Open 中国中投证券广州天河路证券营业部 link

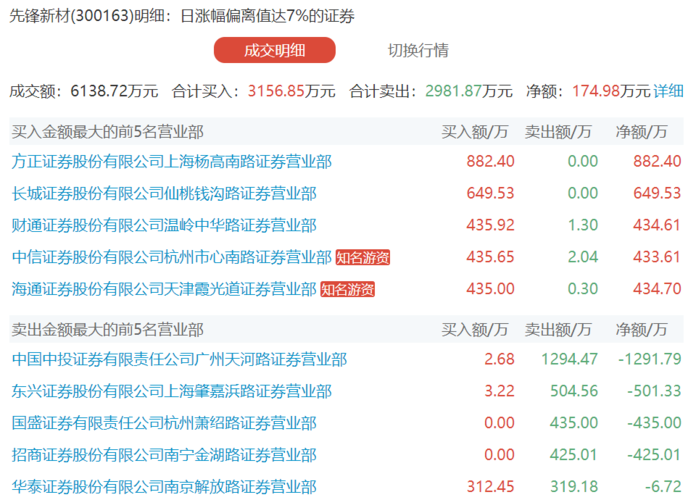(179, 359)
